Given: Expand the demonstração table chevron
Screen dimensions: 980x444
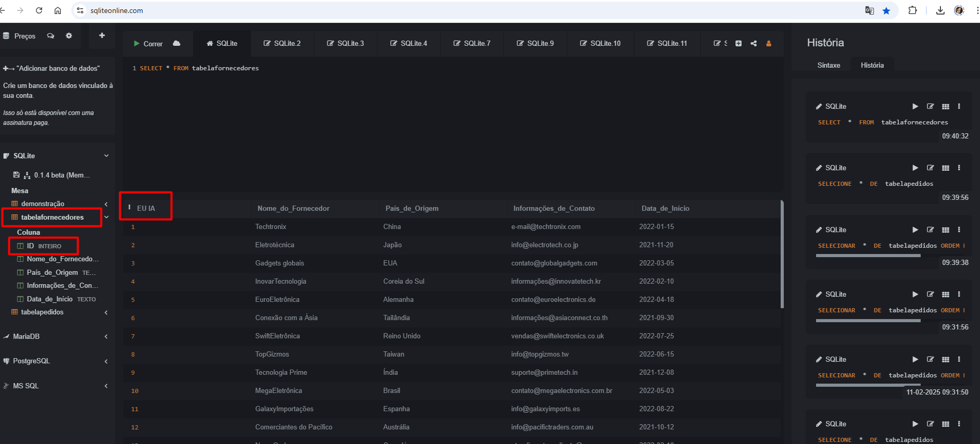Looking at the screenshot, I should pos(106,204).
